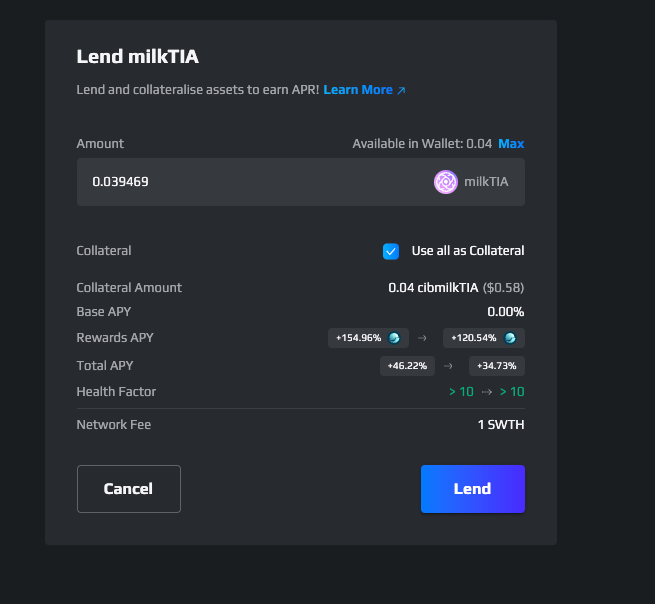Click the 'Base APY' label
Viewport: 655px width, 604px height.
tap(104, 312)
